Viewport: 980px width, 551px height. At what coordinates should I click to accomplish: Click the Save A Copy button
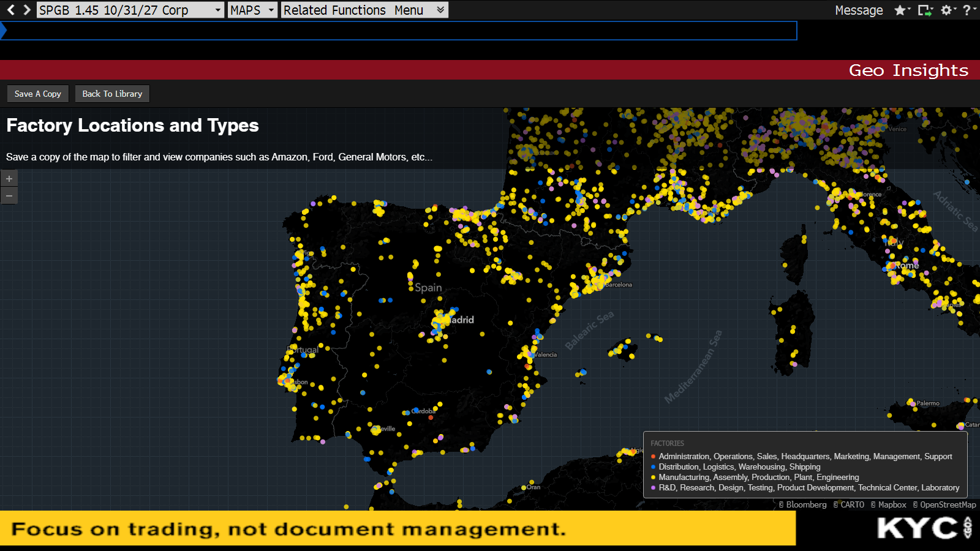point(38,94)
